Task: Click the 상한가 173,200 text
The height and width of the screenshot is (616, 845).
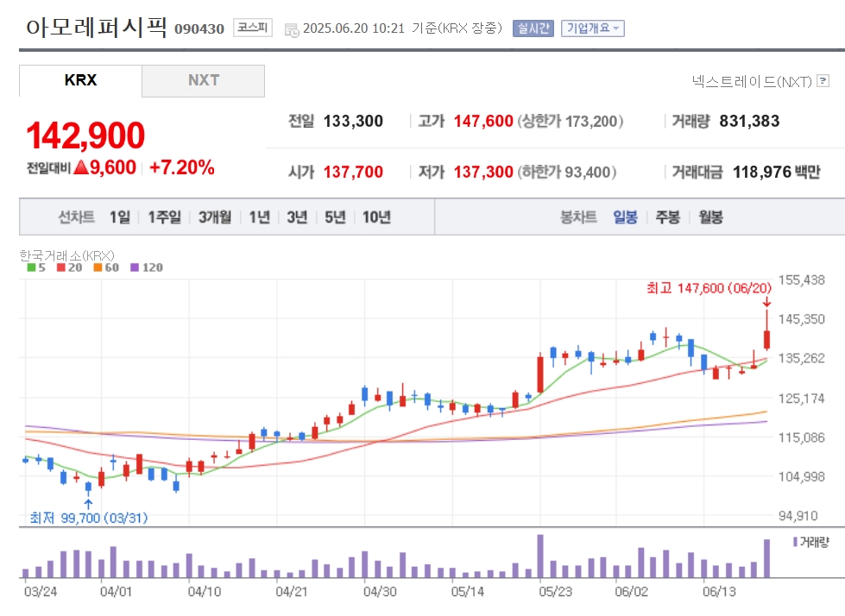Action: click(571, 121)
